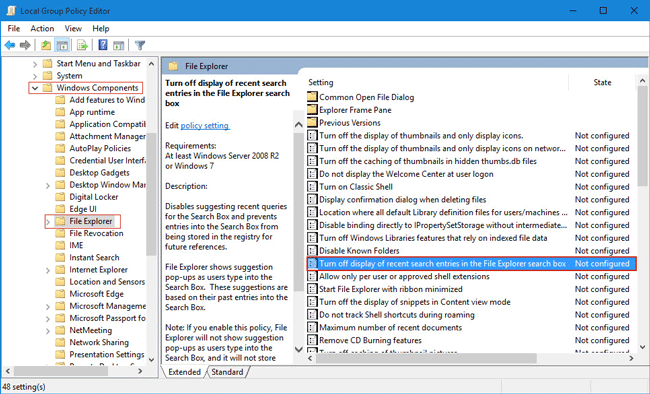Viewport: 650px width, 394px height.
Task: Click the settings list vertical scrollbar thumb
Action: 642,136
